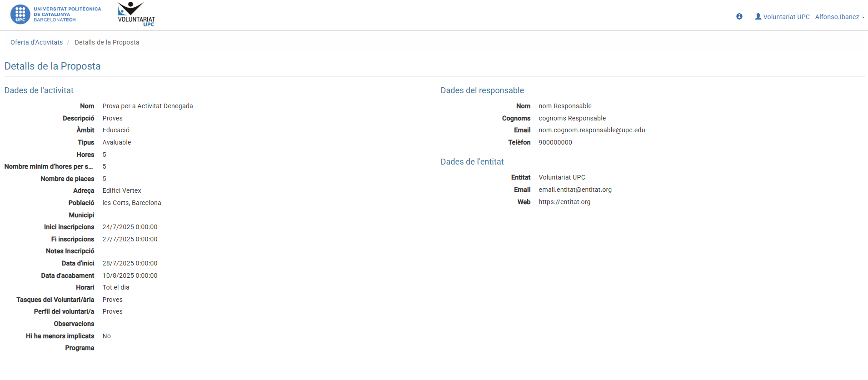Click the Detalls de la Proposta page heading
This screenshot has height=380, width=868.
[52, 66]
